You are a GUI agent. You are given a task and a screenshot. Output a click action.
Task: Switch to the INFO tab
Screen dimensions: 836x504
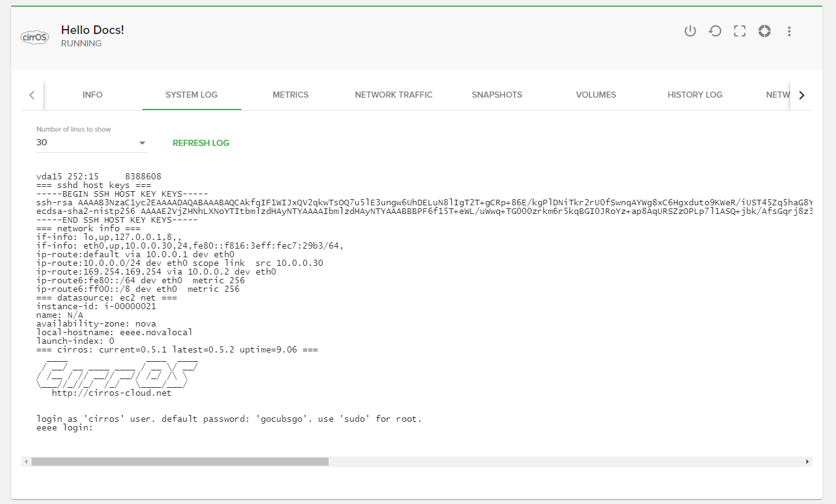click(x=92, y=95)
